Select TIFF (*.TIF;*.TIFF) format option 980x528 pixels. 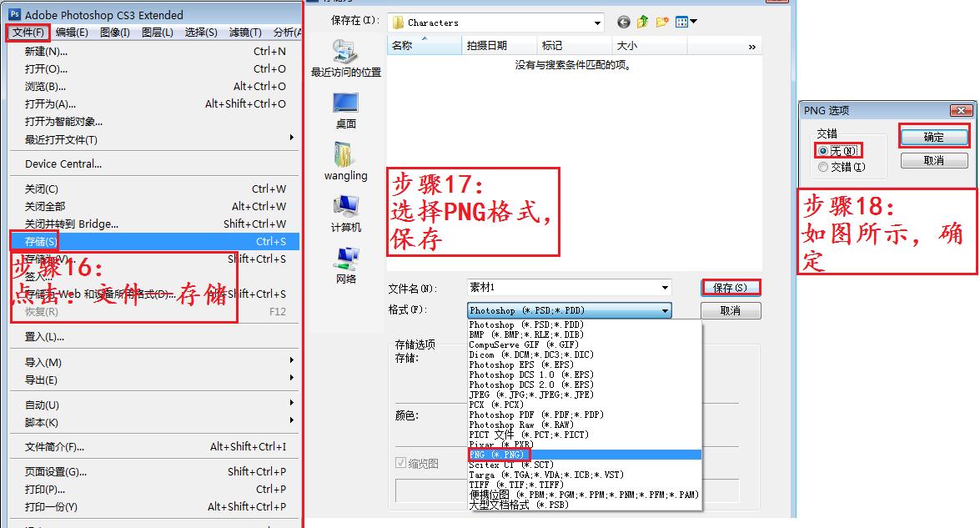pos(585,485)
